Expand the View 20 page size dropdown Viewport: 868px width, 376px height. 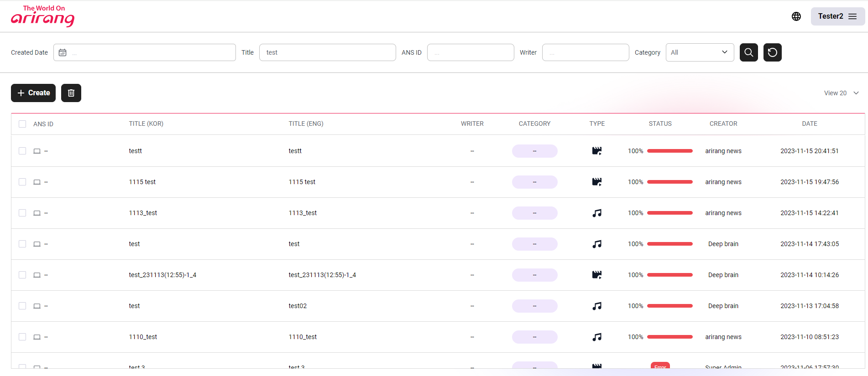pos(841,93)
